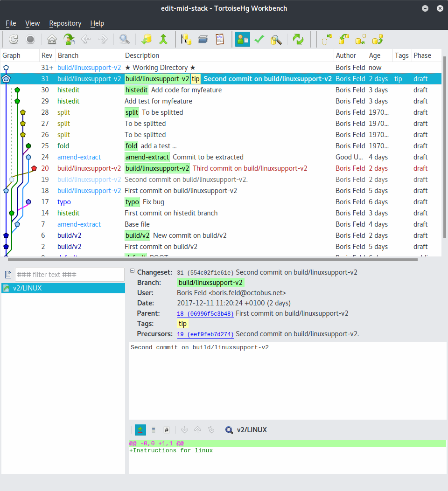Open the Help menu
The image size is (448, 491).
pyautogui.click(x=97, y=23)
